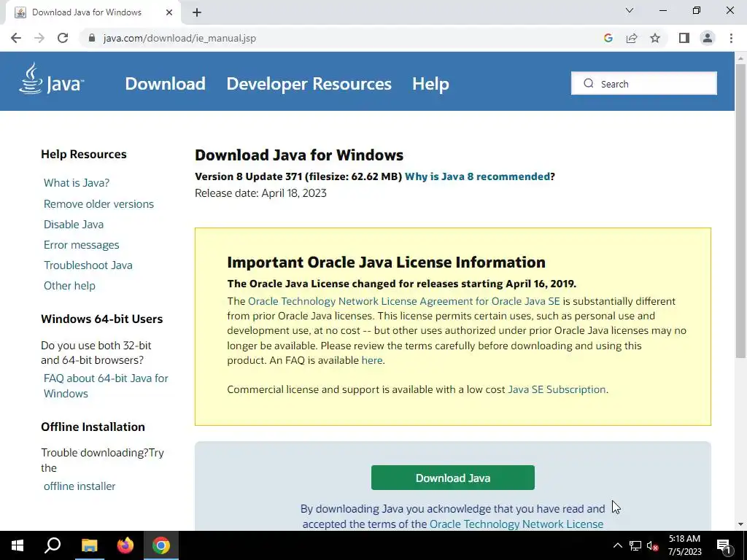The height and width of the screenshot is (560, 747).
Task: Open 'Error messages' link
Action: (x=82, y=245)
